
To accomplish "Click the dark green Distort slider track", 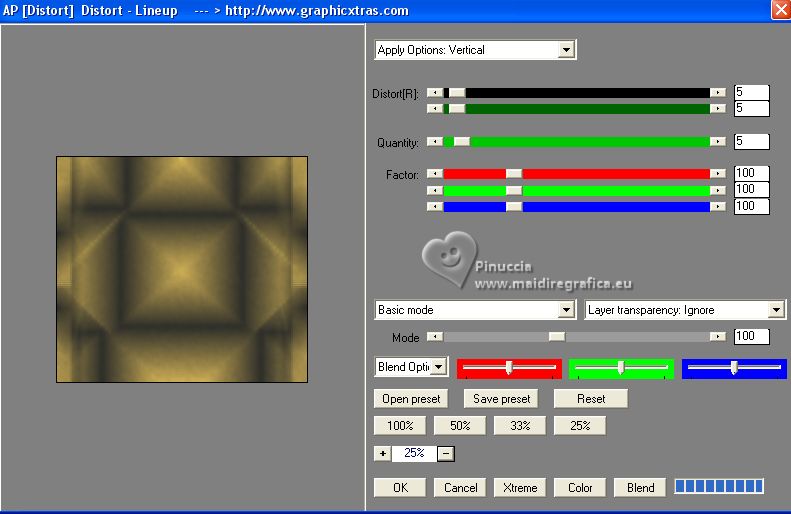I will (x=577, y=108).
